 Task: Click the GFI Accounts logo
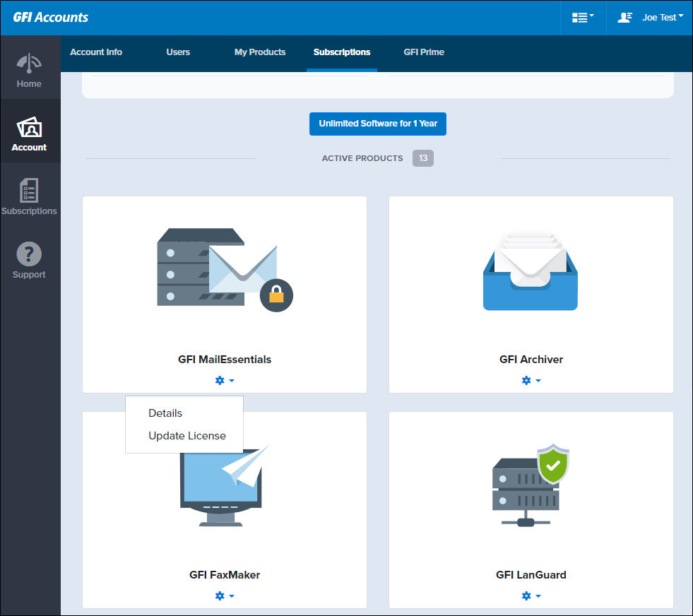[51, 18]
